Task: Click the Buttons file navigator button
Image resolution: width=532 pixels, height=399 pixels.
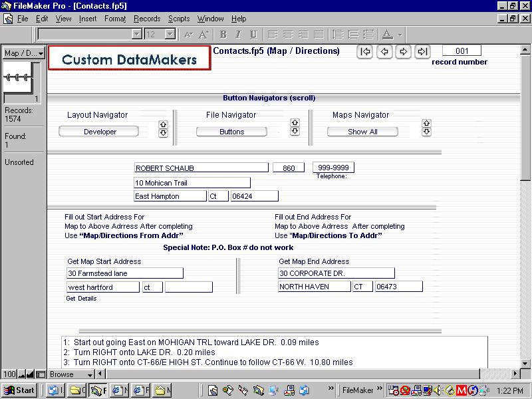Action: coord(231,132)
